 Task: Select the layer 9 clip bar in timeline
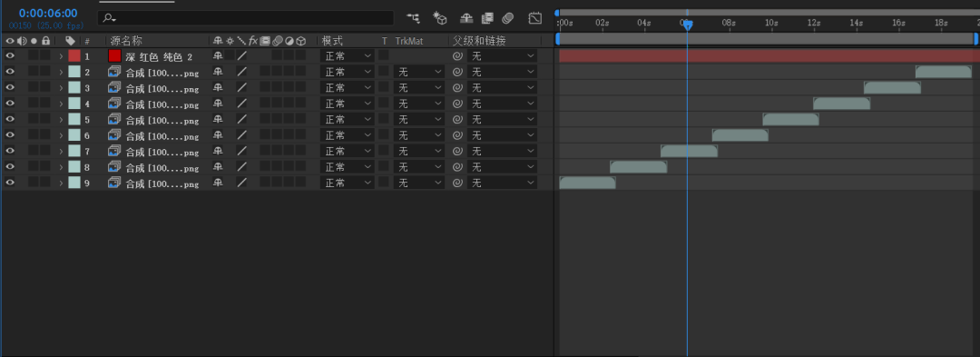[x=587, y=183]
